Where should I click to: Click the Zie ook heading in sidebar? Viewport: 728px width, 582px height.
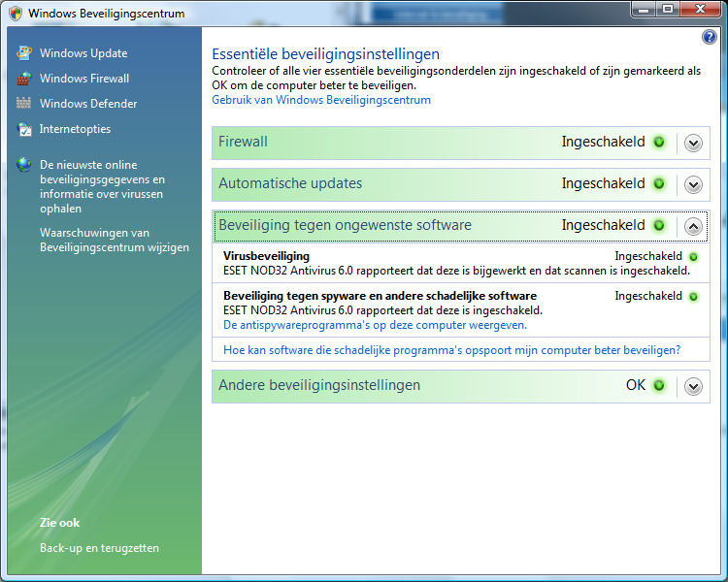click(x=59, y=523)
